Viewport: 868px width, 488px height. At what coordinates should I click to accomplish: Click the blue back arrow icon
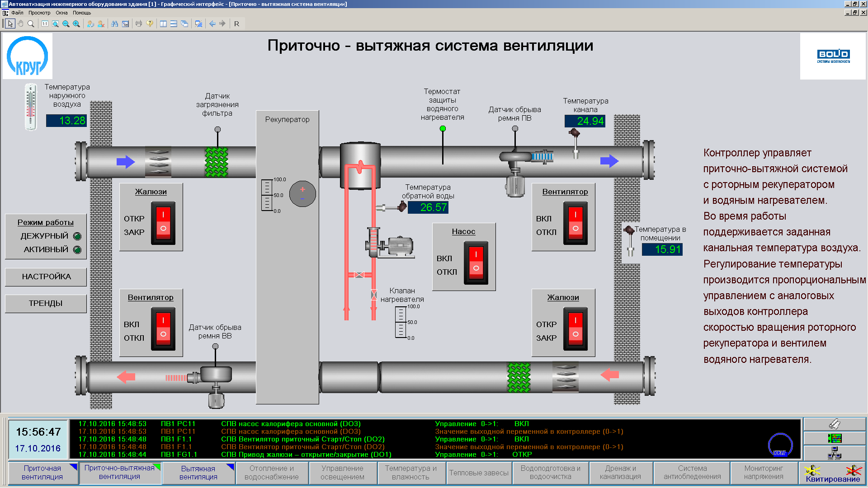pos(212,24)
